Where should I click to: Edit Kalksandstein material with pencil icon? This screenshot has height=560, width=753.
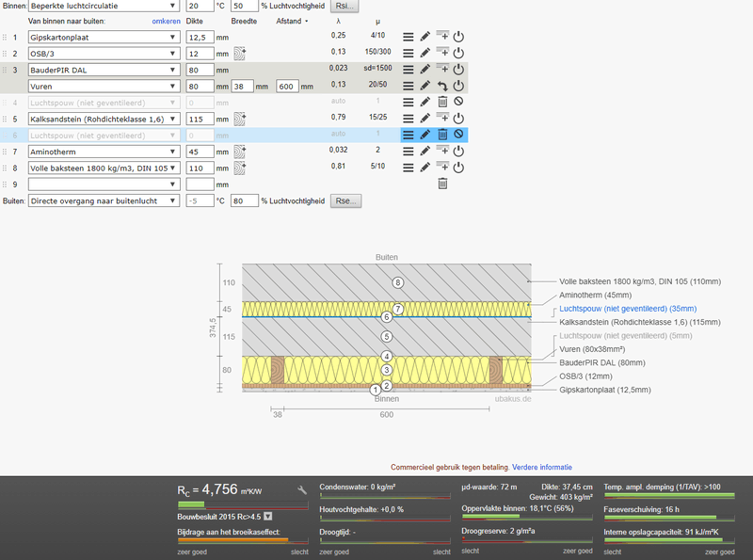pos(425,119)
